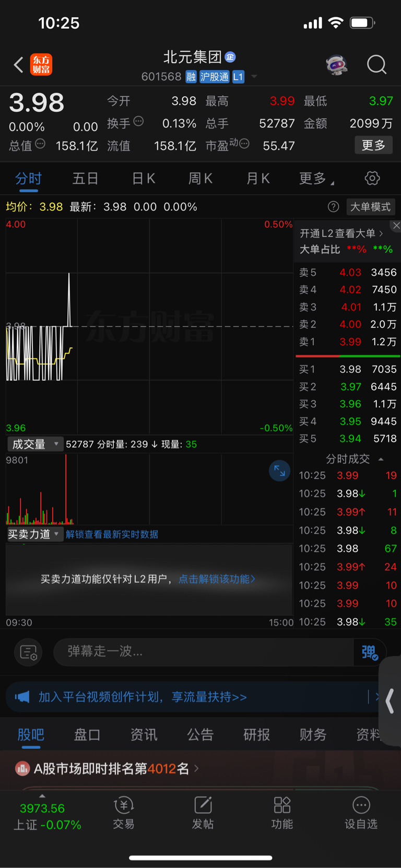Select the 月K chart tab
401x868 pixels.
tap(258, 179)
